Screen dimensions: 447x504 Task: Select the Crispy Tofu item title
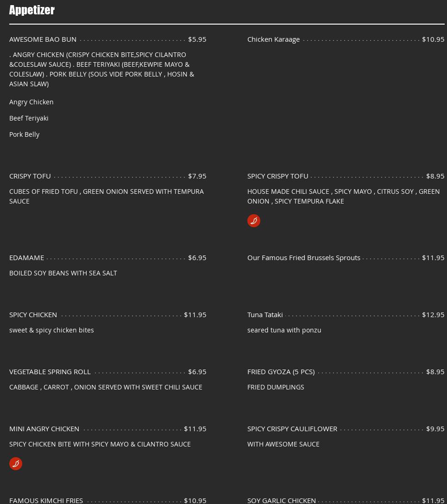[30, 176]
